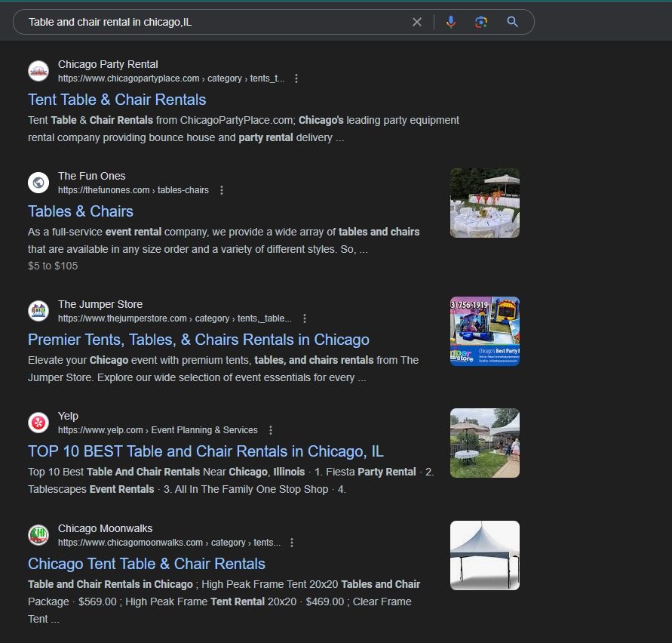Open Google Lens image search icon
The height and width of the screenshot is (643, 672).
click(x=481, y=22)
